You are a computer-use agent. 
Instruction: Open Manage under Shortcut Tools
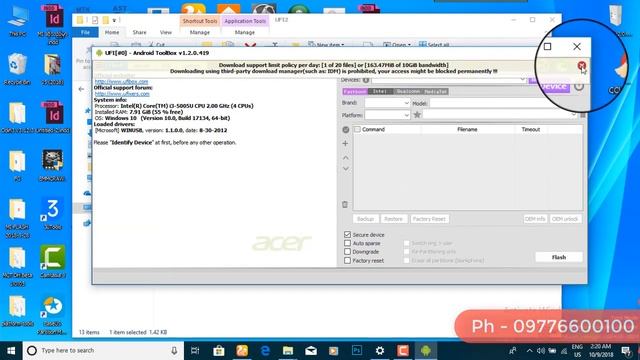point(200,32)
